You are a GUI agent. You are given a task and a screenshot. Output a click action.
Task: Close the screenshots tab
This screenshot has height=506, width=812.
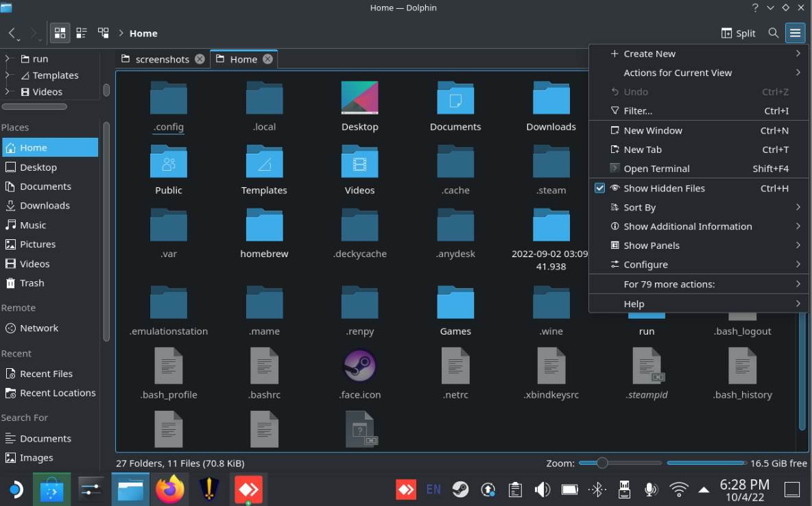200,59
